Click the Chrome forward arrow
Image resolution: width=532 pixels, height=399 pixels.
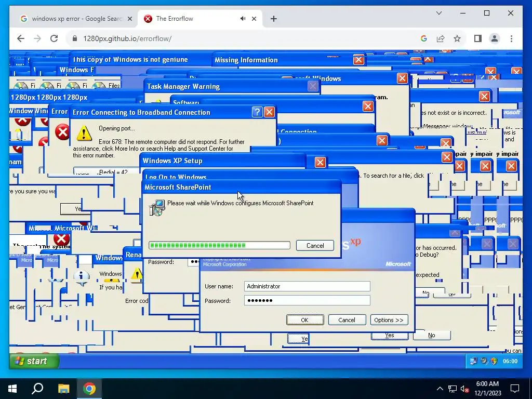click(37, 38)
